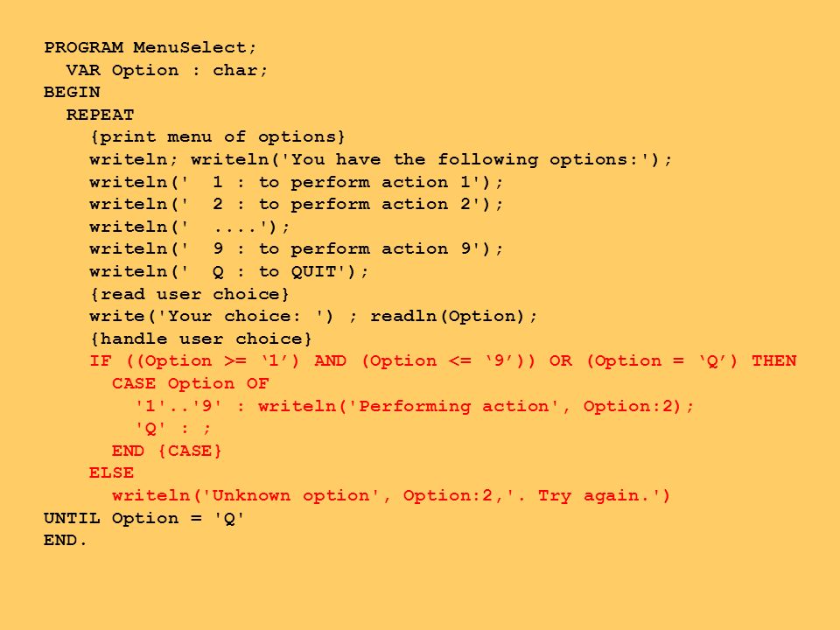Select the VAR Option char declaration
This screenshot has height=630, width=840.
tap(166, 70)
